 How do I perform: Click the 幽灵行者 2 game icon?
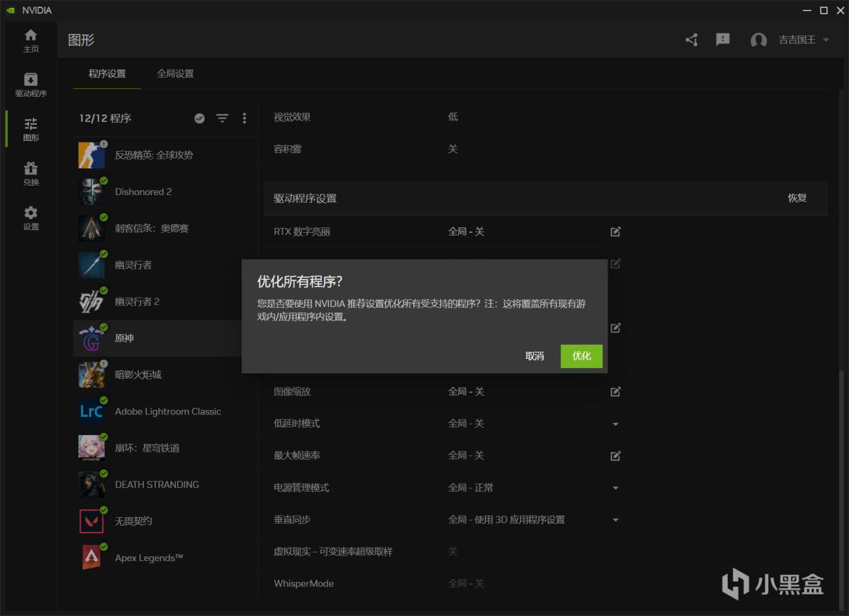click(91, 302)
